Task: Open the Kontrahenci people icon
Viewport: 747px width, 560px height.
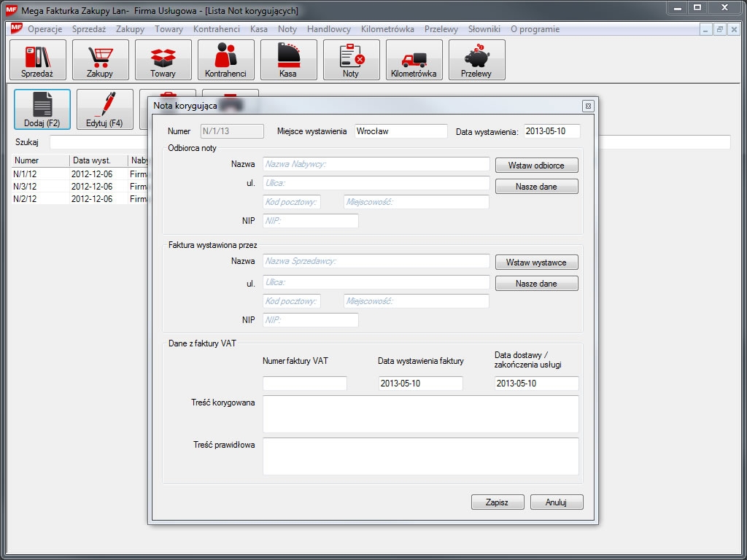Action: 226,60
